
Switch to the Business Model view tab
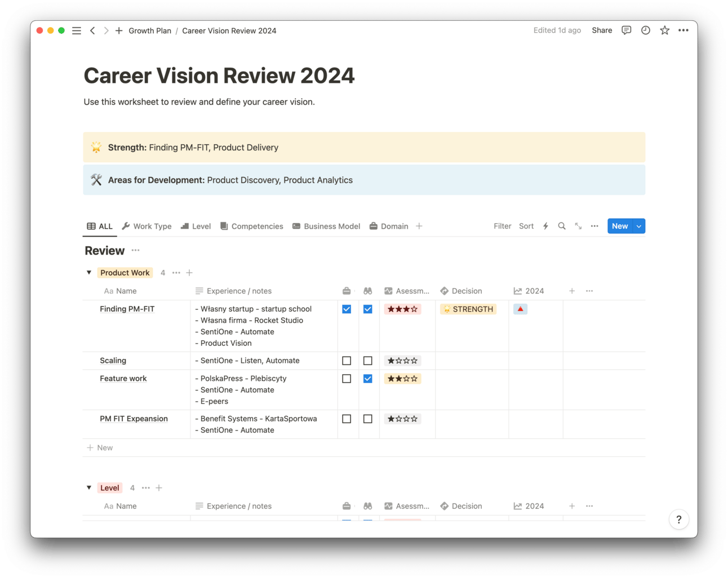pyautogui.click(x=326, y=226)
